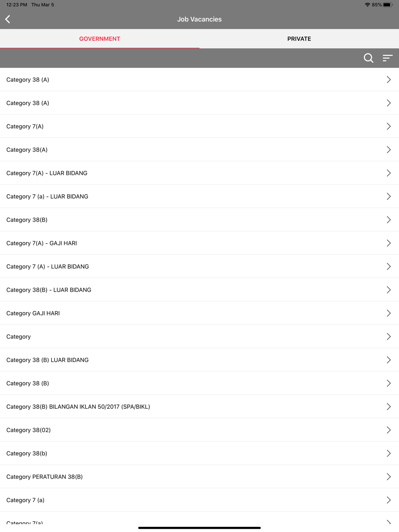
Task: Open chevron for Category GAJI HARI
Action: [x=389, y=313]
